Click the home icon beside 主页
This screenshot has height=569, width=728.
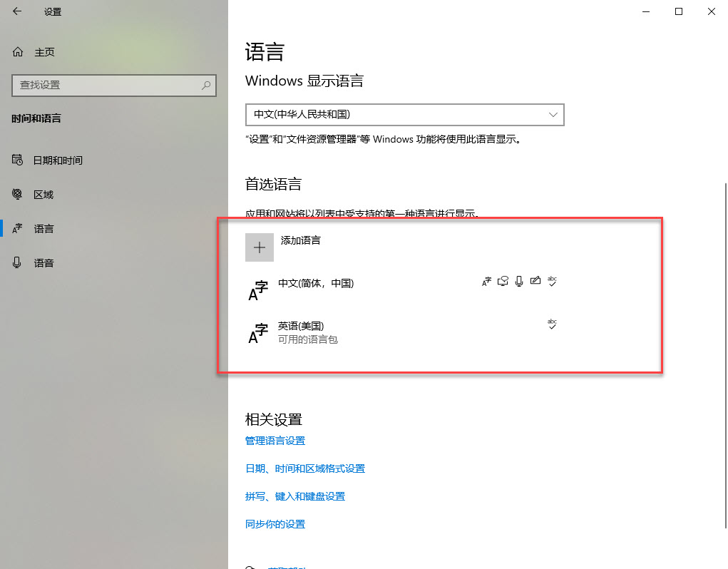click(18, 52)
